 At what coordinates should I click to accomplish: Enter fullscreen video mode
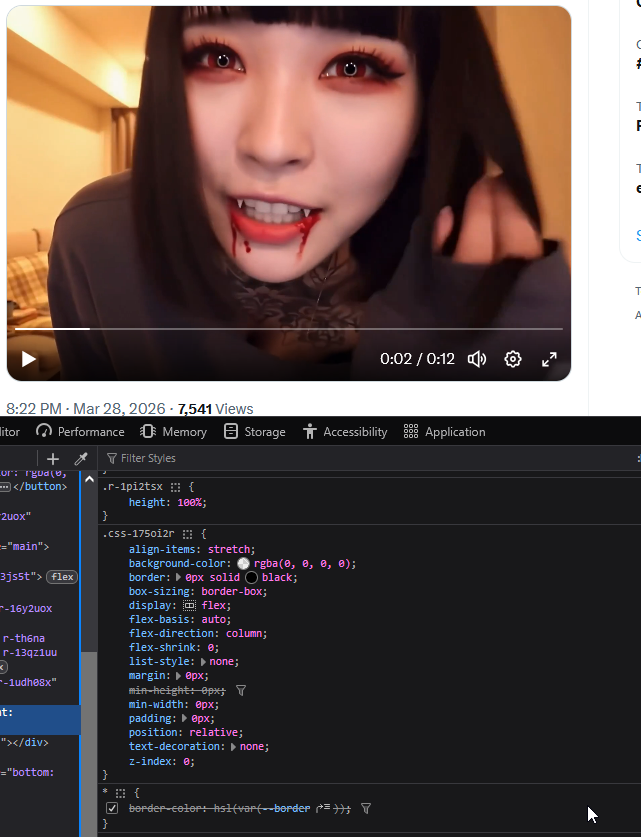pos(549,359)
